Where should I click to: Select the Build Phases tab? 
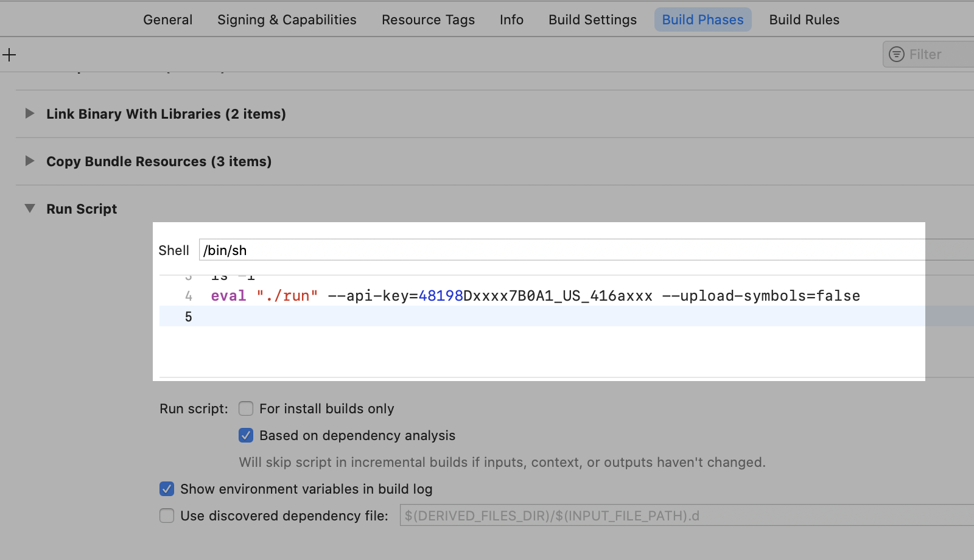(702, 19)
